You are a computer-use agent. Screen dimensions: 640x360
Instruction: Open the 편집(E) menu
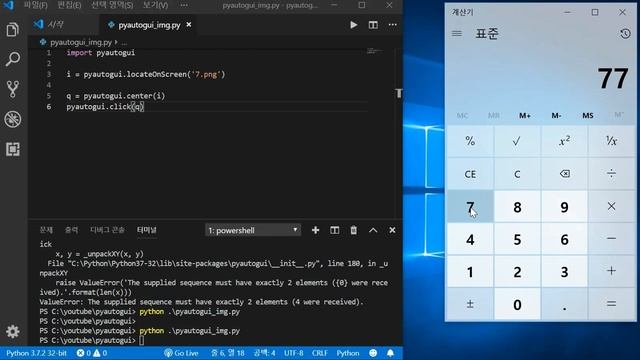point(69,5)
